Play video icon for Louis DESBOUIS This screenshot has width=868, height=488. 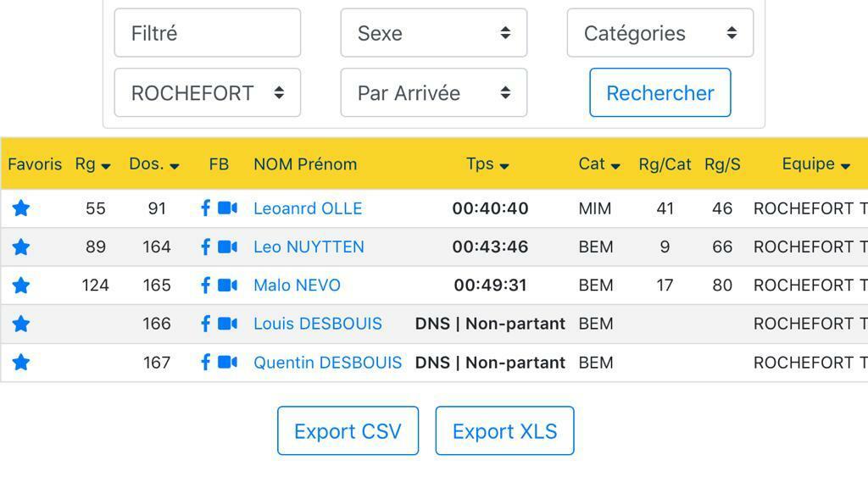point(227,324)
